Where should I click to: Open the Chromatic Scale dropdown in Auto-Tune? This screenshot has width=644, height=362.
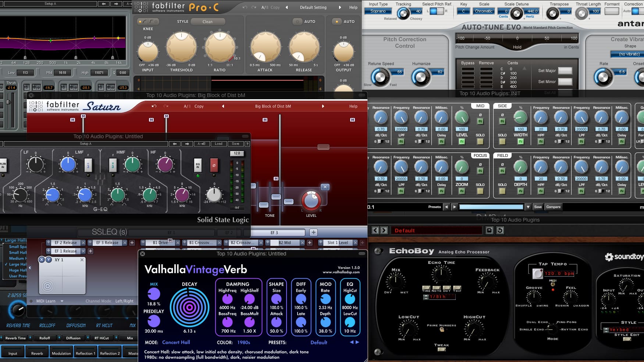tap(484, 11)
